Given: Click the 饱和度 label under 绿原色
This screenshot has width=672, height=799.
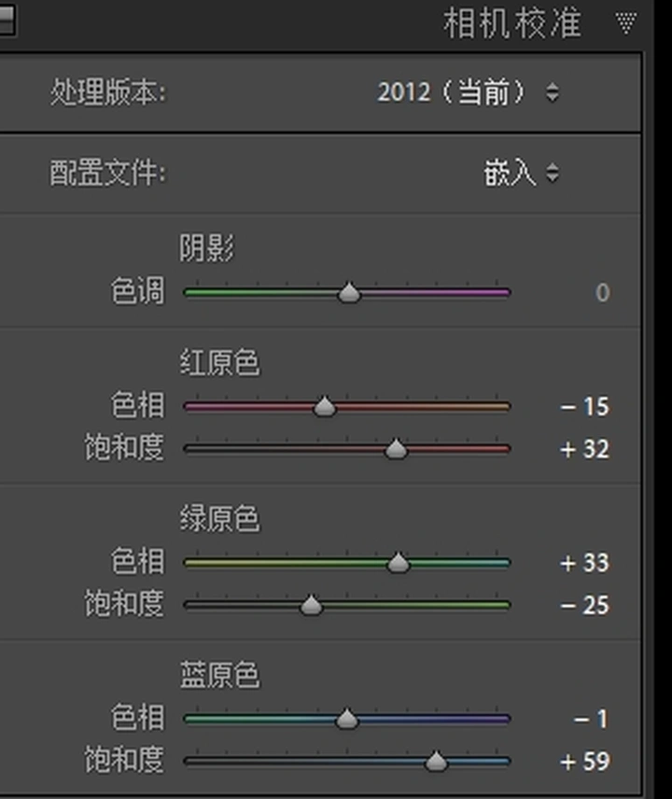Looking at the screenshot, I should click(x=124, y=604).
